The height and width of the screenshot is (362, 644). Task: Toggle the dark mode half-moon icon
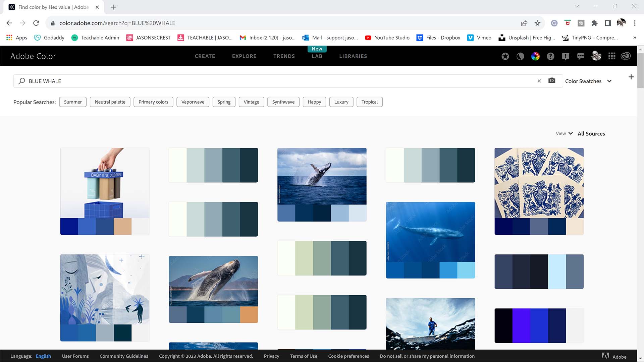click(520, 56)
